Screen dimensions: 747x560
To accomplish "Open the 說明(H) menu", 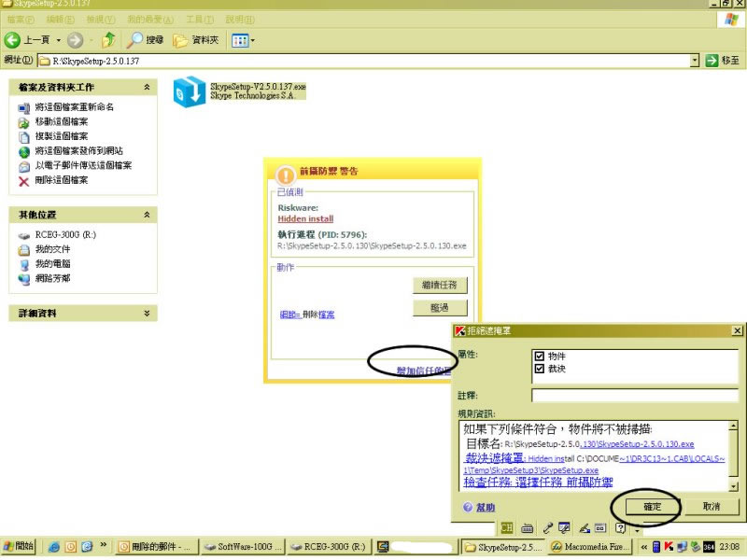I will pos(240,20).
